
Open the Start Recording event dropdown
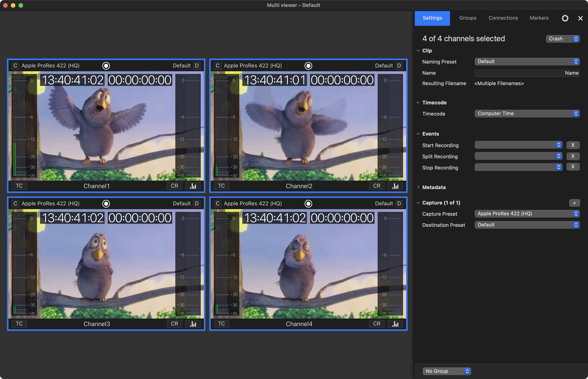tap(518, 145)
